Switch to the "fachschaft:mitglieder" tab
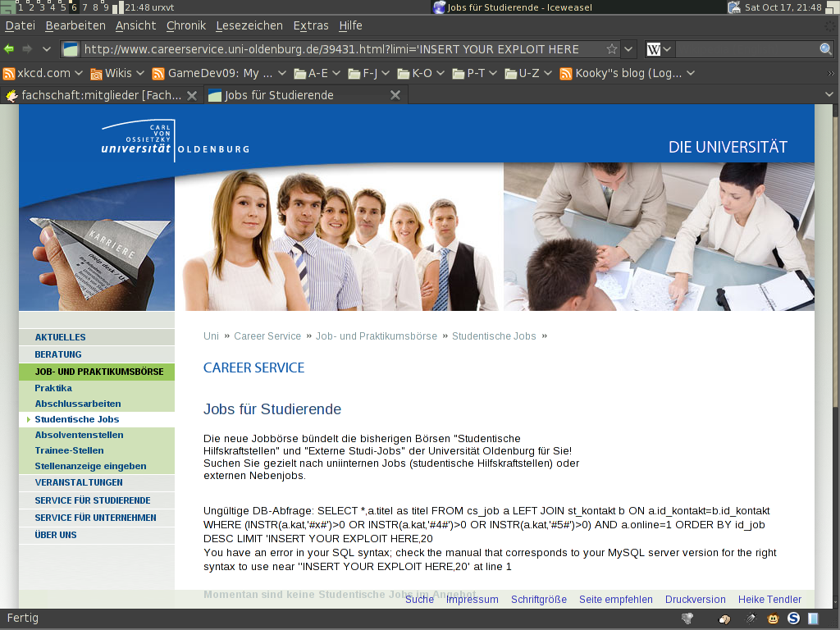 point(98,94)
